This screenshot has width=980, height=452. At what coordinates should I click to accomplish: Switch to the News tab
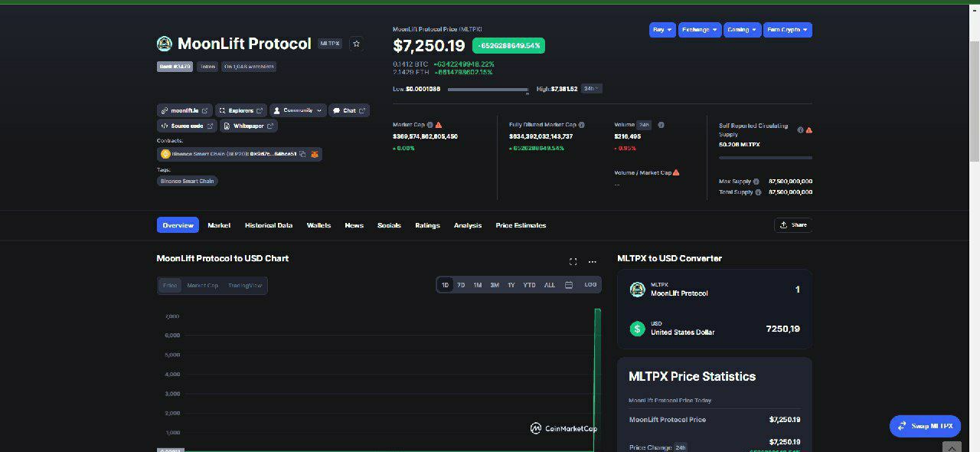point(354,225)
